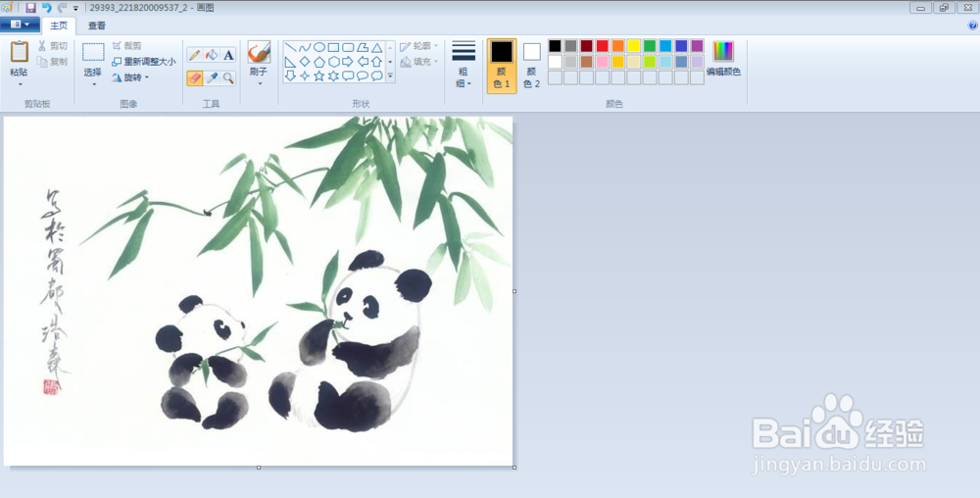This screenshot has width=980, height=498.
Task: Click the rectangular selection (选择) button
Action: click(94, 53)
